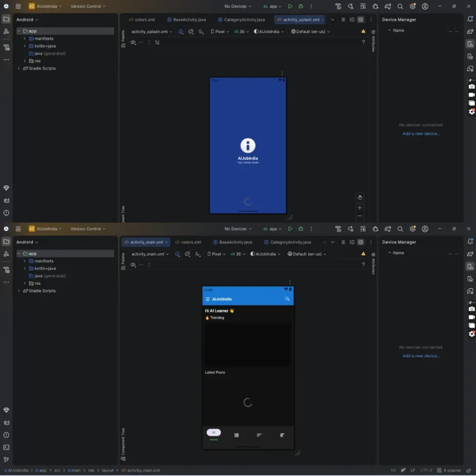The image size is (476, 476).
Task: Clear all constraints in activity_splash.xml toolbar
Action: point(157,42)
